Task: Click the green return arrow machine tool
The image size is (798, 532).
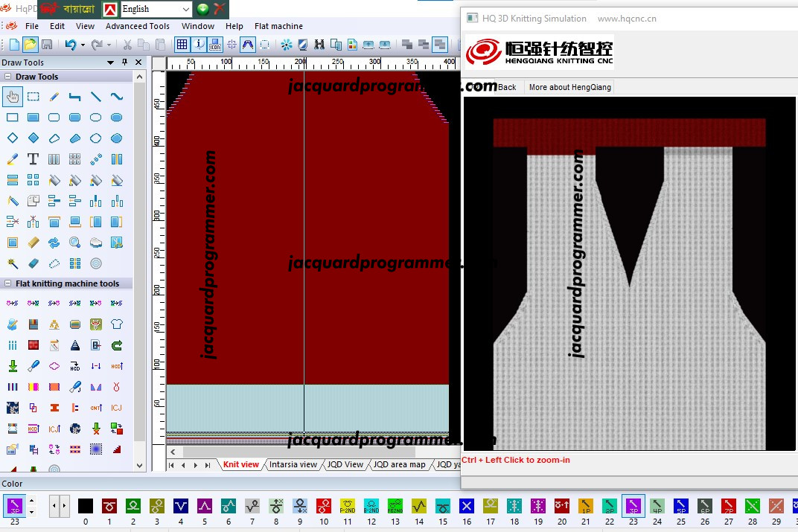Action: coord(117,345)
